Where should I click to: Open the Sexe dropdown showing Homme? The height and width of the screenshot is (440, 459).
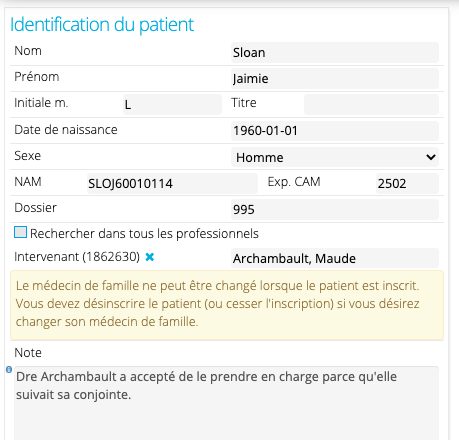click(x=335, y=157)
